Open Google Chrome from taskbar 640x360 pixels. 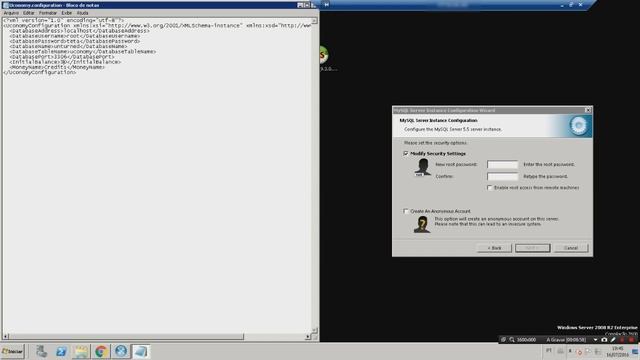[x=101, y=351]
